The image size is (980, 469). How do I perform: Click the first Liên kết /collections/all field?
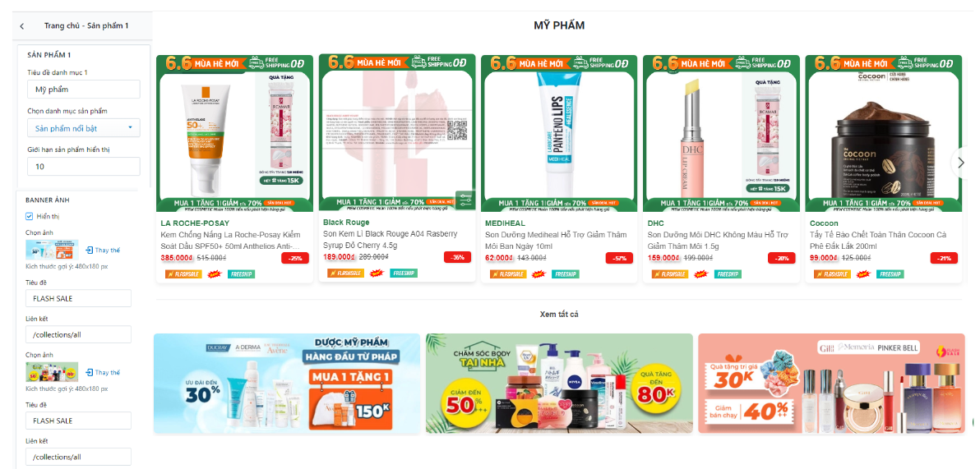tap(78, 335)
